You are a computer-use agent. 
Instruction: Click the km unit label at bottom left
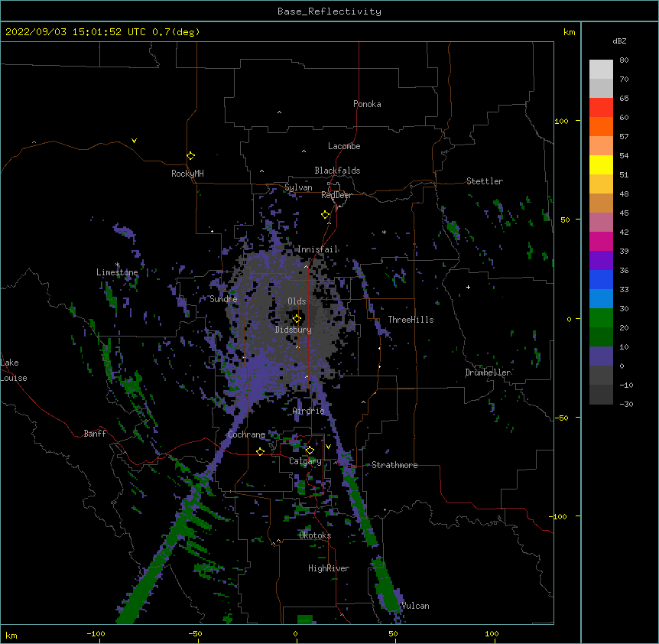click(11, 636)
